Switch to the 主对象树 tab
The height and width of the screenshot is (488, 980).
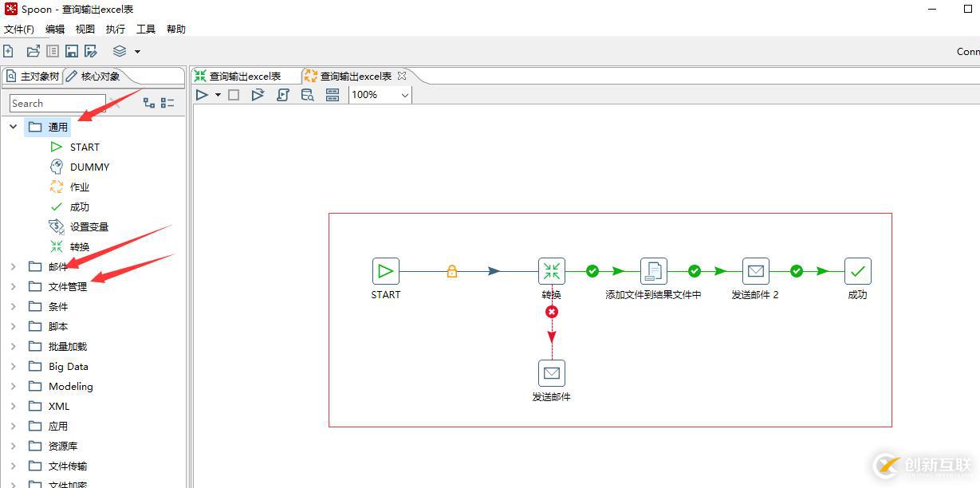pos(33,77)
